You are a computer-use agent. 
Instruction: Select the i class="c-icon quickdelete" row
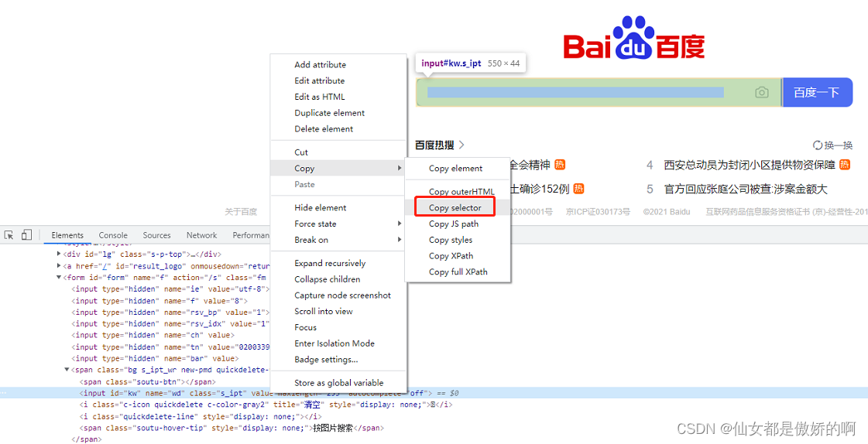(x=266, y=405)
